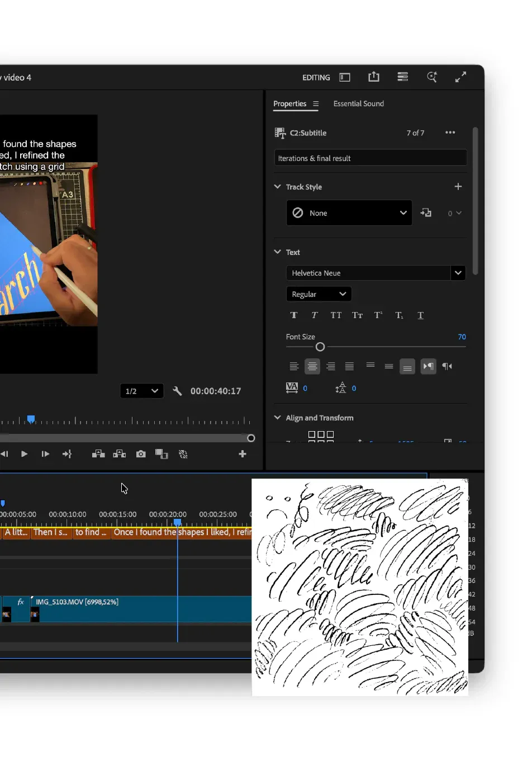Screen dimensions: 532x761
Task: Open the three-dots subtitle options menu
Action: click(450, 133)
